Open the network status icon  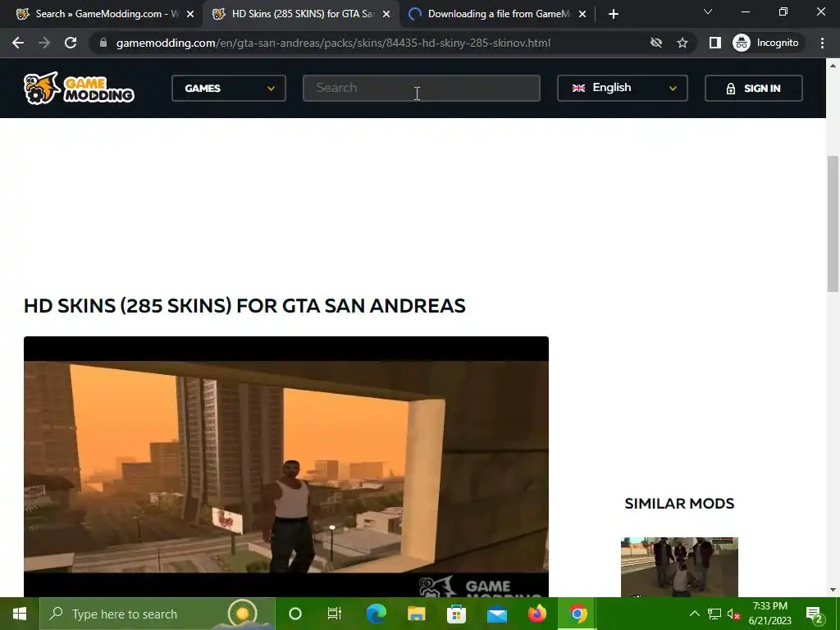click(714, 614)
